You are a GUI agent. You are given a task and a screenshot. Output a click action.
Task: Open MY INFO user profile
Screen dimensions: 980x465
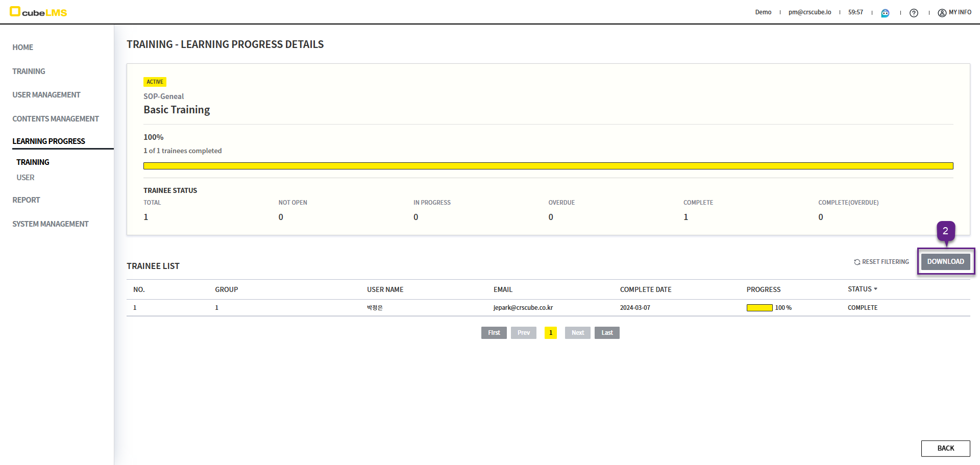954,12
